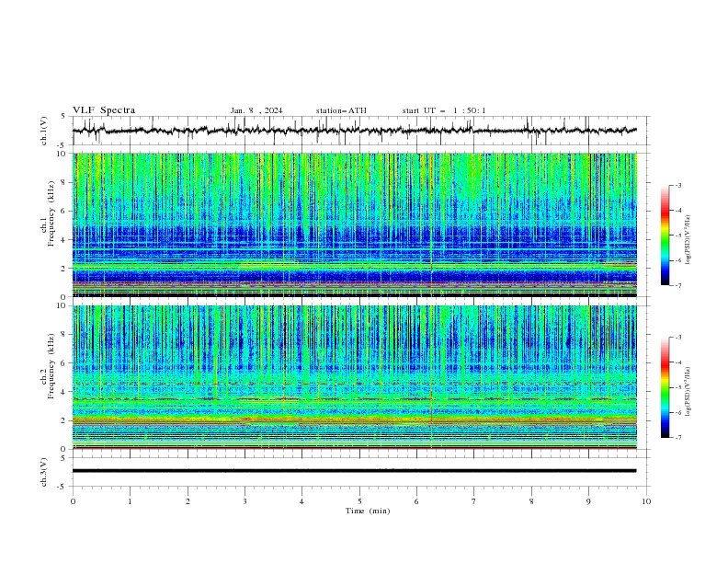The image size is (728, 563).
Task: Click the "station=ATH" header label
Action: click(341, 110)
